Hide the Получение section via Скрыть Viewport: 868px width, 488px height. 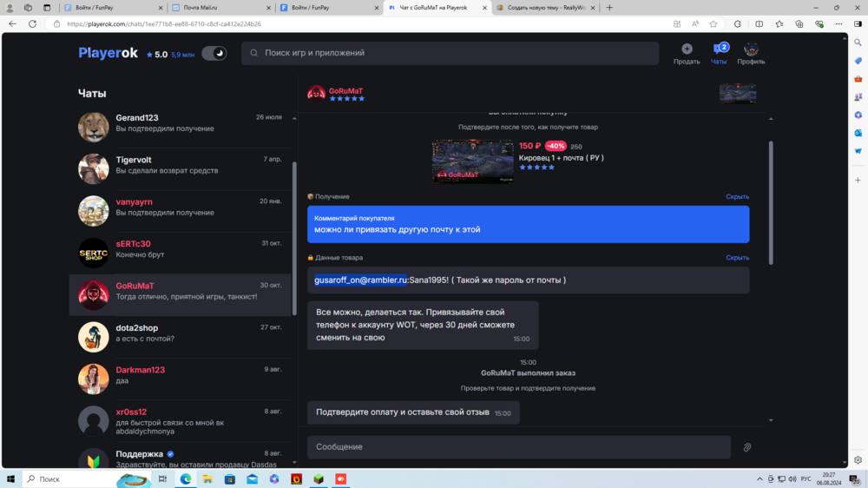coord(737,196)
